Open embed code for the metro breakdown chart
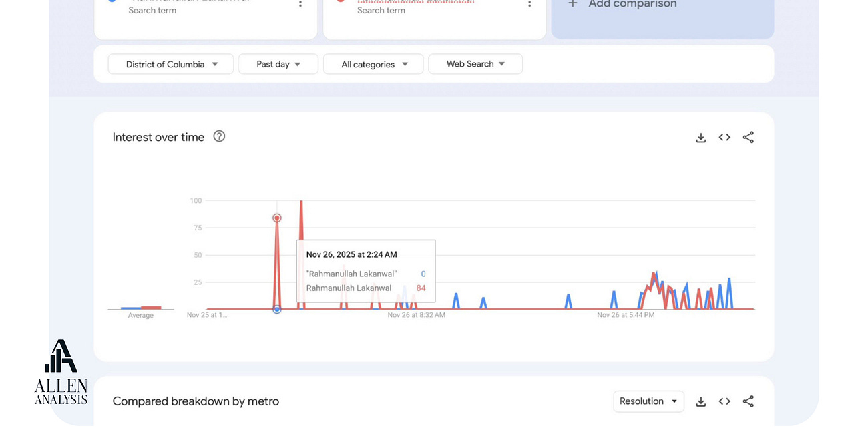The height and width of the screenshot is (434, 868). tap(724, 401)
